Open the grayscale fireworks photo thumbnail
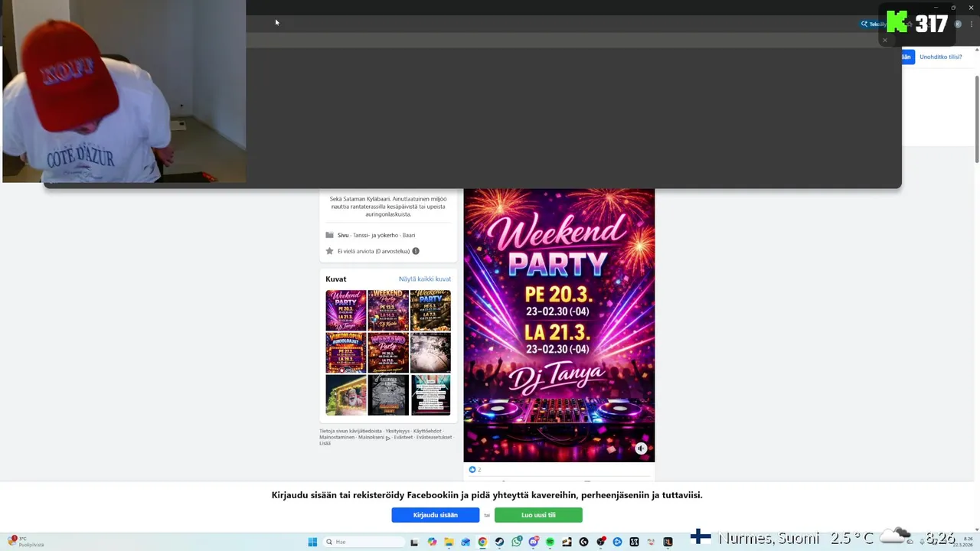980x551 pixels. pyautogui.click(x=430, y=352)
